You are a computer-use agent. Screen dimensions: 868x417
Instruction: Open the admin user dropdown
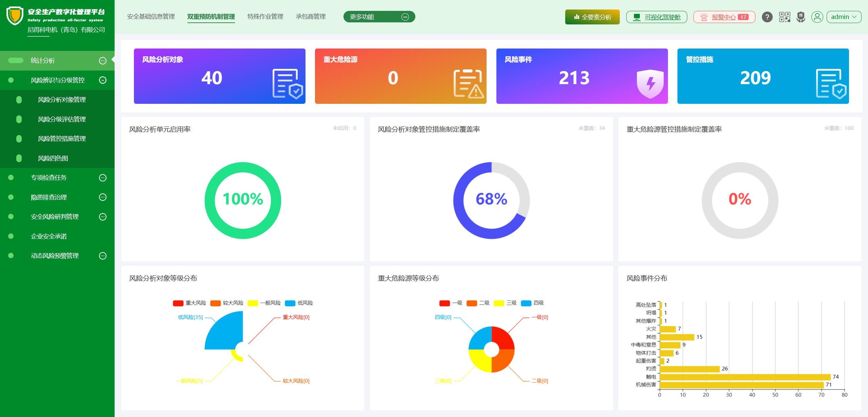844,17
